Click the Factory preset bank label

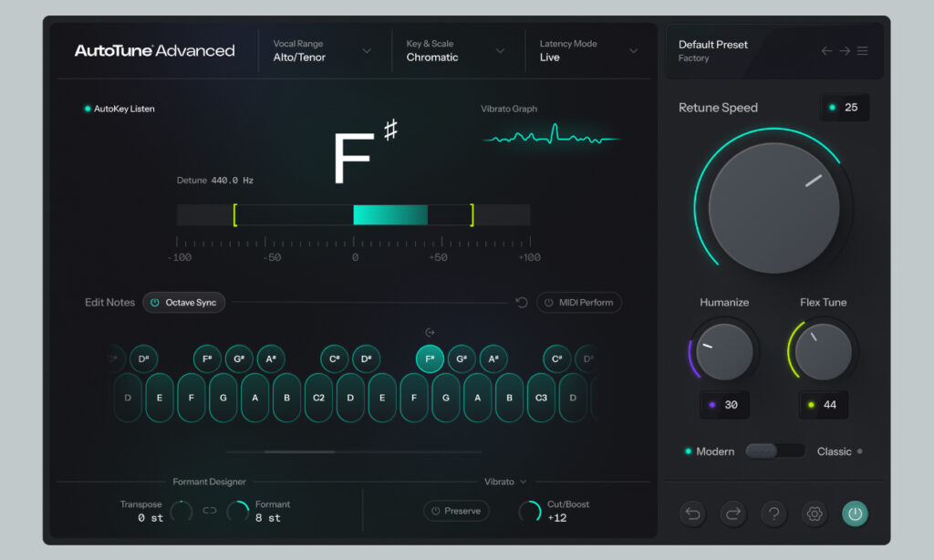tap(693, 58)
